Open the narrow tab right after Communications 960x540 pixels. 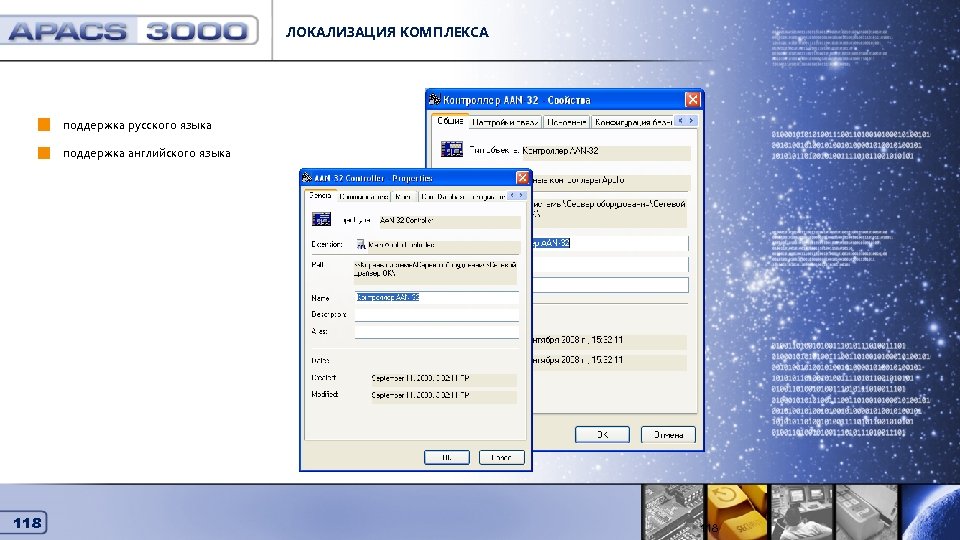[x=403, y=197]
